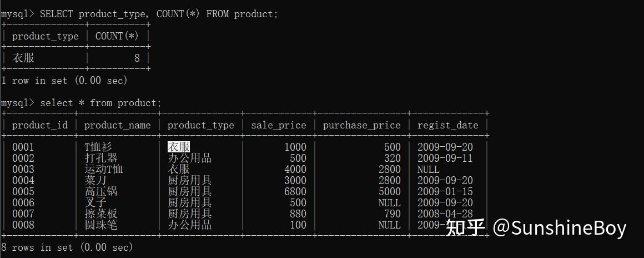Click the 'select * from product;' command text
The height and width of the screenshot is (258, 644).
[100, 103]
